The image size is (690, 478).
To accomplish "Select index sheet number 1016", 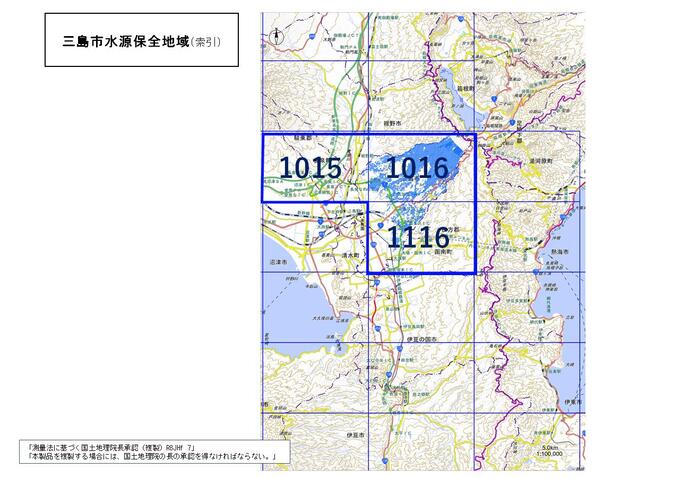I will 418,168.
